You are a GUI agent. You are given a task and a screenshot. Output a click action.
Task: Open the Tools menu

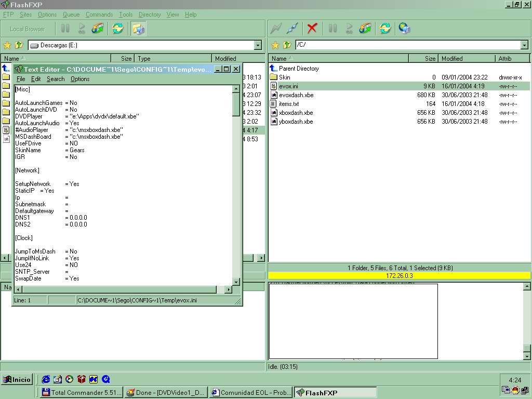pos(126,15)
